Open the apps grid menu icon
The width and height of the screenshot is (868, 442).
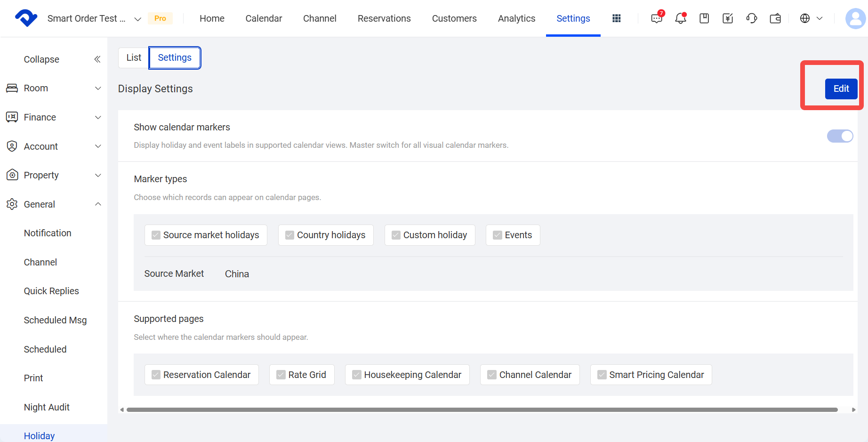click(616, 18)
